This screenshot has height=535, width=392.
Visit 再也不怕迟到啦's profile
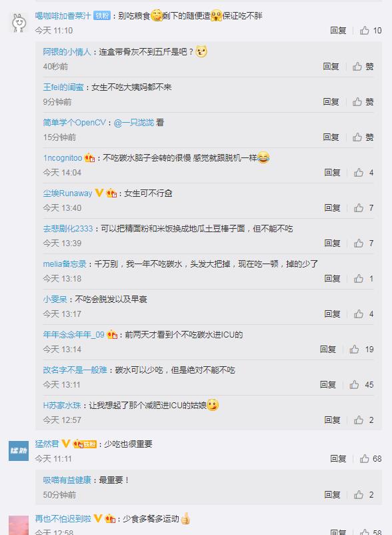(x=63, y=519)
